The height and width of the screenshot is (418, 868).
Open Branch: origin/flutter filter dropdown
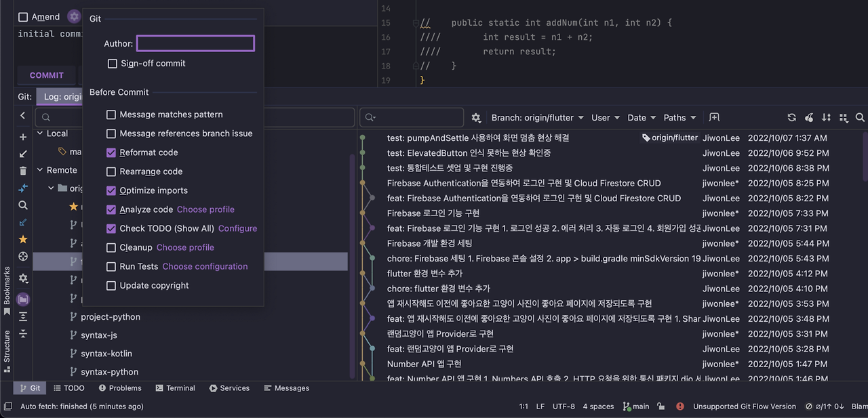coord(537,117)
